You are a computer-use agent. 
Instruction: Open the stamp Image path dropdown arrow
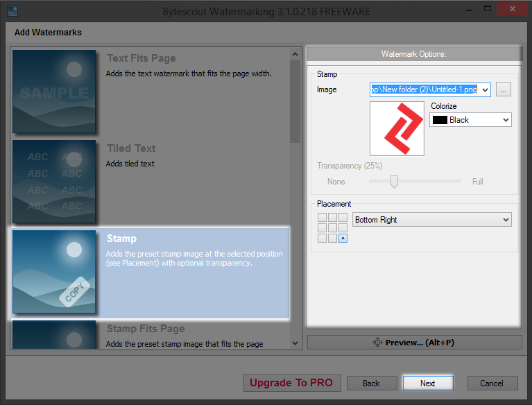pos(484,89)
